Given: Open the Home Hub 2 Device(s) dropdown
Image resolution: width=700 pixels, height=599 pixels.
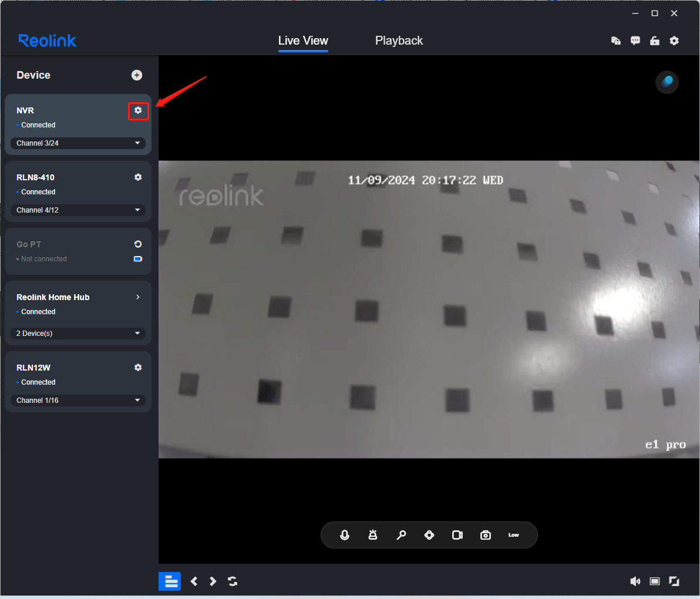Looking at the screenshot, I should (78, 334).
